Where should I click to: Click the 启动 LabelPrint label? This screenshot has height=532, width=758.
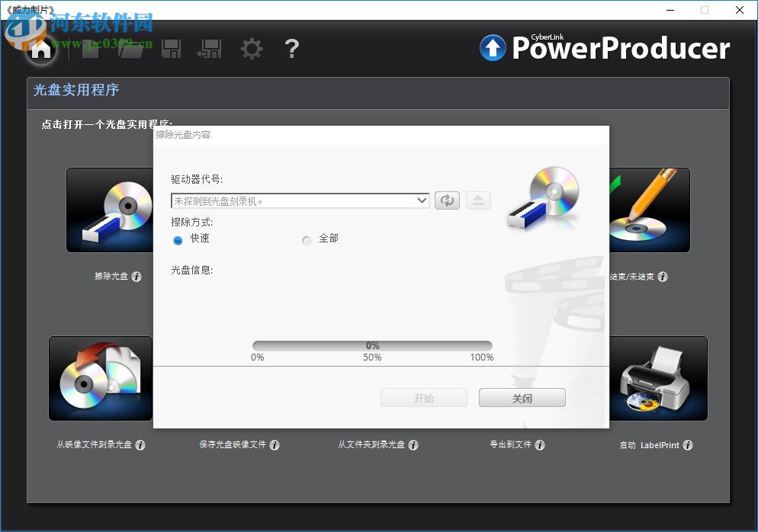(649, 445)
